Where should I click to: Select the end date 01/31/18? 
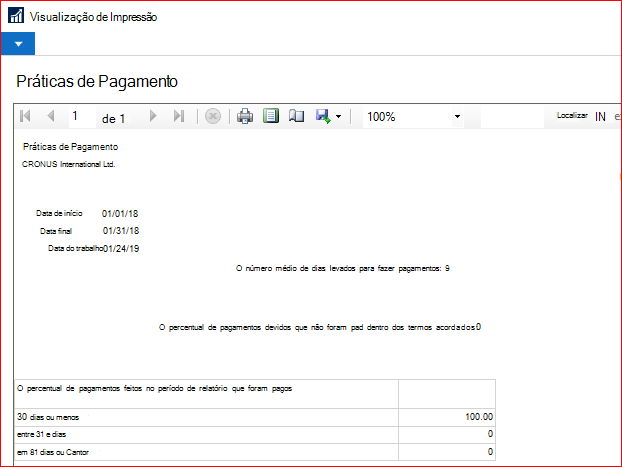point(121,231)
